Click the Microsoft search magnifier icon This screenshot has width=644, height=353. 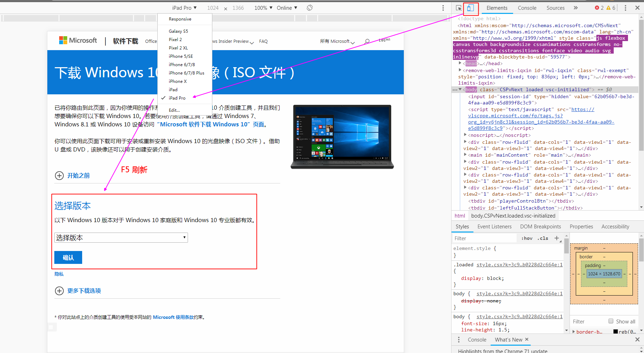point(367,41)
